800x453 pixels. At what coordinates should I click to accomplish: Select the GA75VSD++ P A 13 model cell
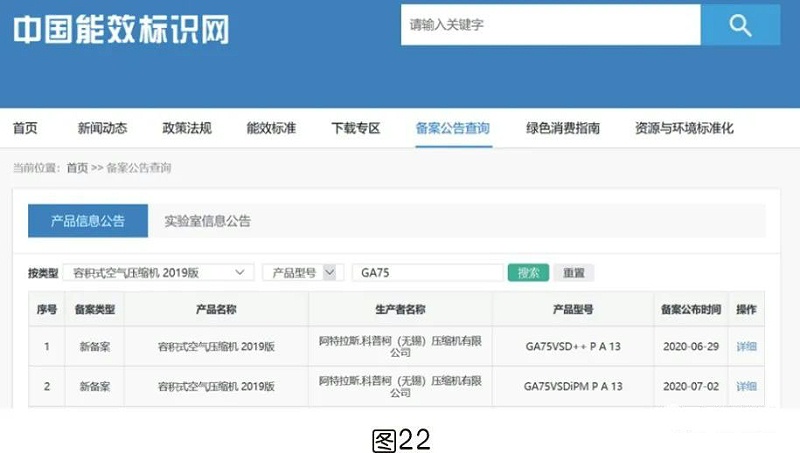point(573,346)
